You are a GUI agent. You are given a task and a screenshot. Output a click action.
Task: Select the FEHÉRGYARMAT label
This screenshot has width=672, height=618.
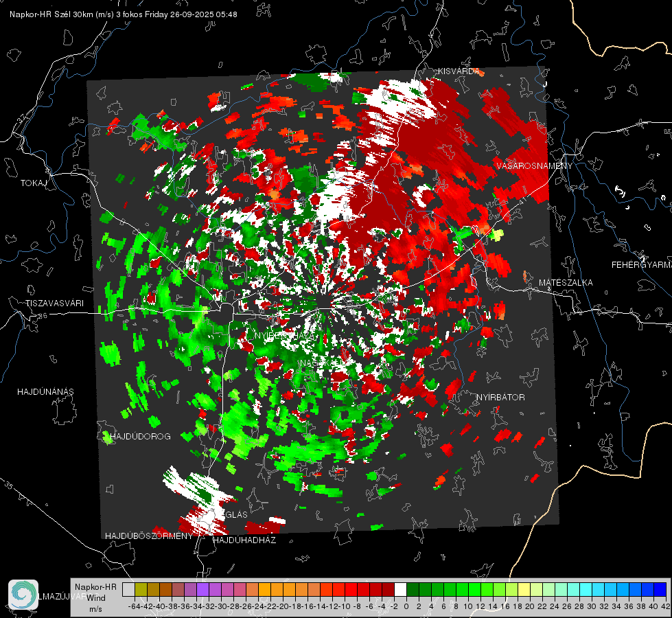point(641,265)
